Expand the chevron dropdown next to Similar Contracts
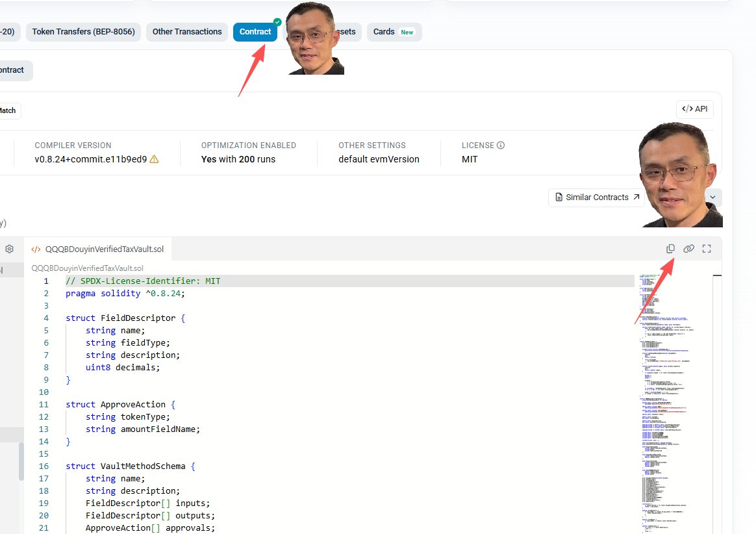Viewport: 756px width, 534px height. (x=712, y=197)
